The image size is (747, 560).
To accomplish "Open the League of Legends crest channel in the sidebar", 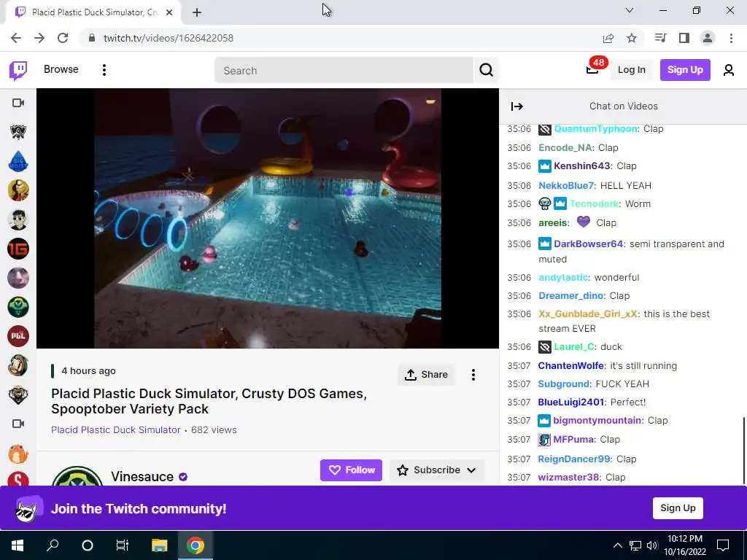I will pos(18,132).
